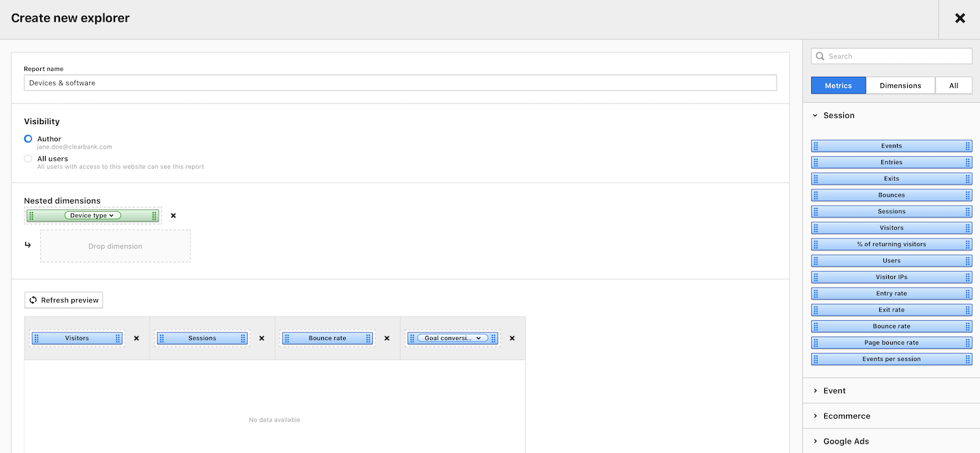Grab the Visitor IPs metric right drag handle
Viewport: 980px width, 453px height.
(x=968, y=277)
